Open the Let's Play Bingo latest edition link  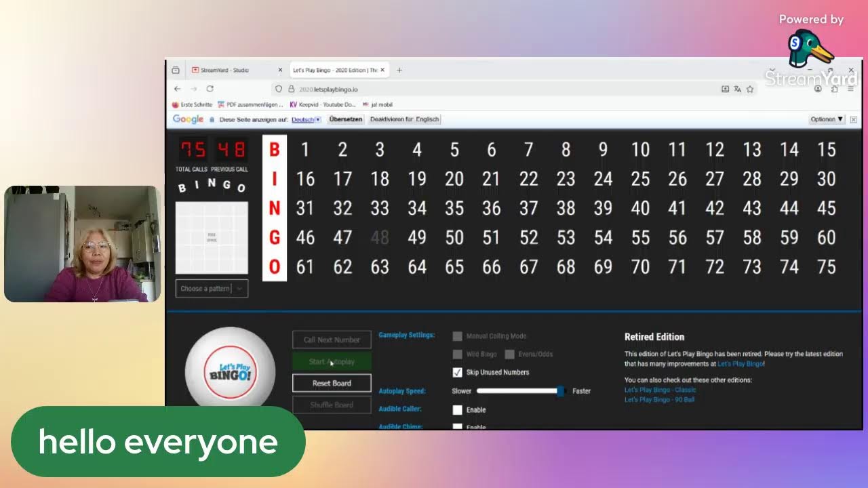741,364
